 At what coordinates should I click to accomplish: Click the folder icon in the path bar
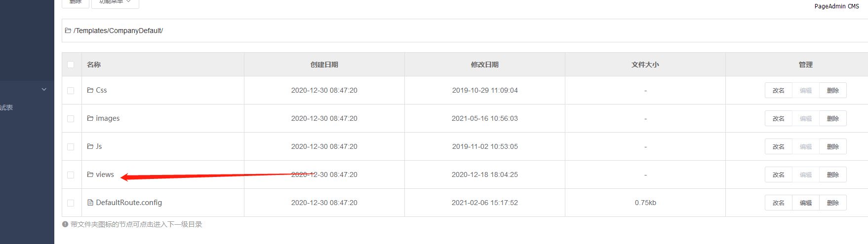pyautogui.click(x=68, y=31)
